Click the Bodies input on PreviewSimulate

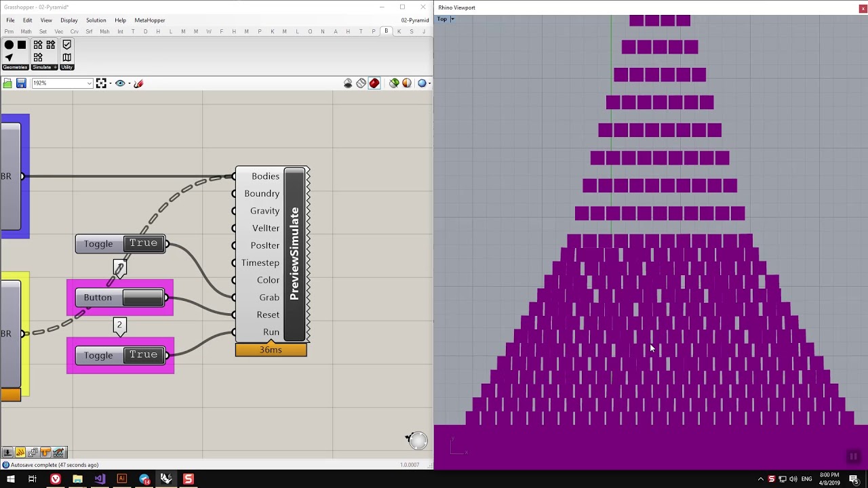(x=265, y=176)
